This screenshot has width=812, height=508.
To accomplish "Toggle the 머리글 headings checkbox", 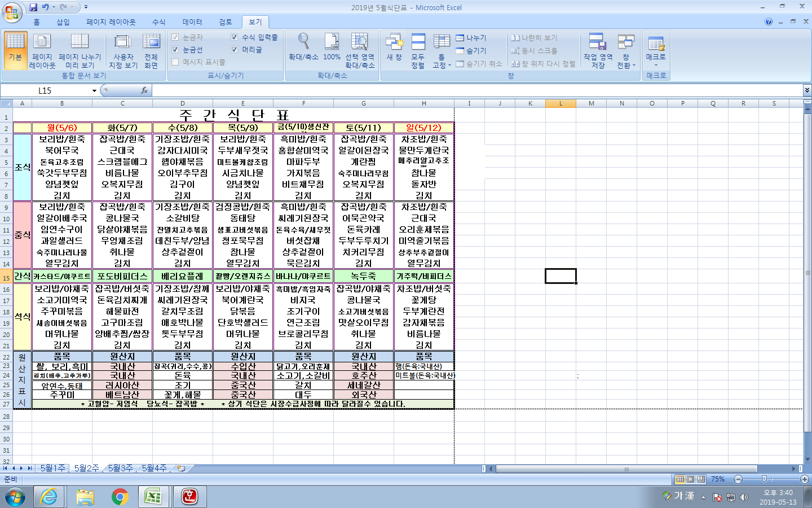I will [x=235, y=50].
